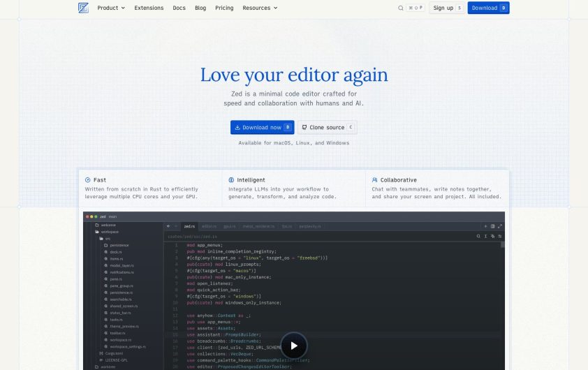Open tasks.rs in the project tree

click(x=113, y=320)
